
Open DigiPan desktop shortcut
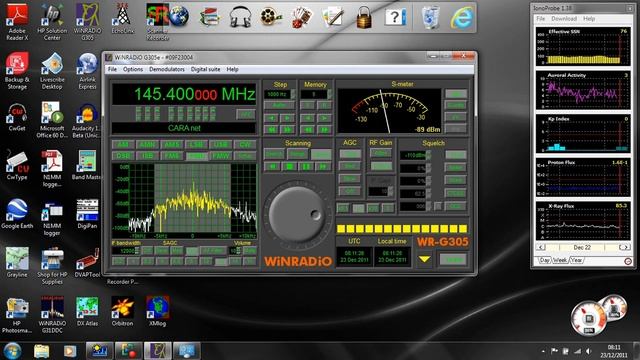87,214
